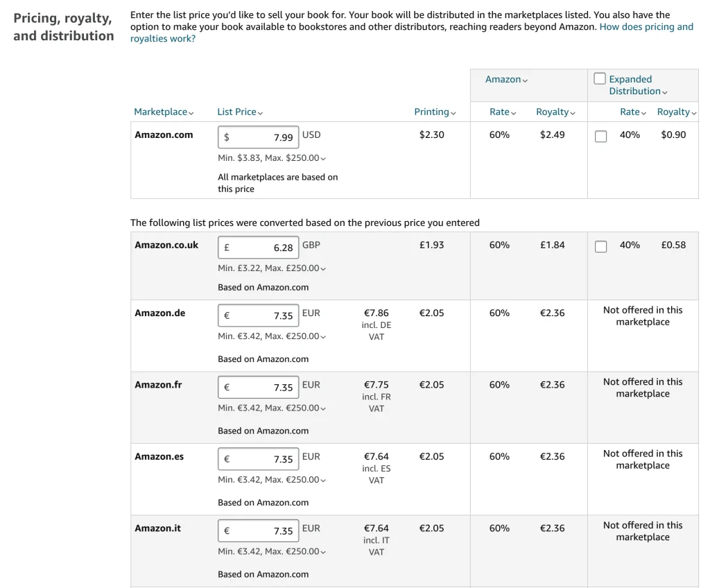Expand the Marketplace column header dropdown
The height and width of the screenshot is (588, 710).
point(164,112)
